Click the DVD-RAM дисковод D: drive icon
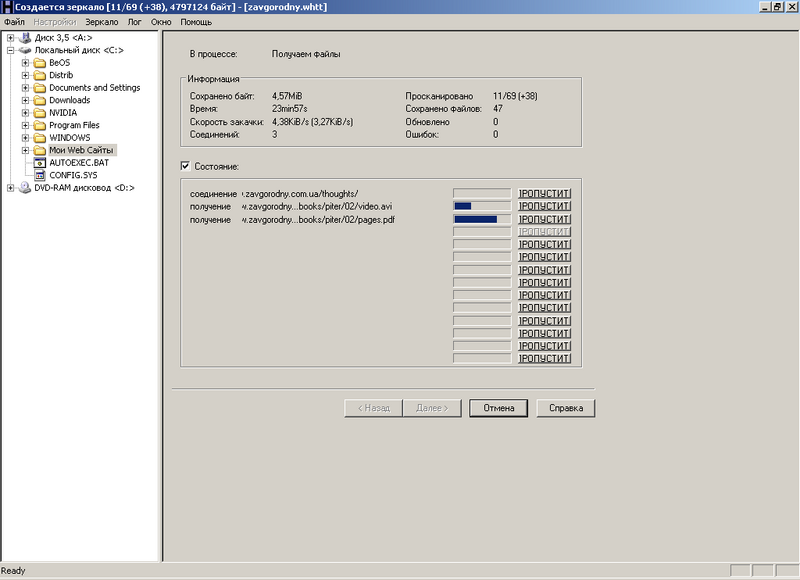Image resolution: width=800 pixels, height=580 pixels. coord(25,188)
